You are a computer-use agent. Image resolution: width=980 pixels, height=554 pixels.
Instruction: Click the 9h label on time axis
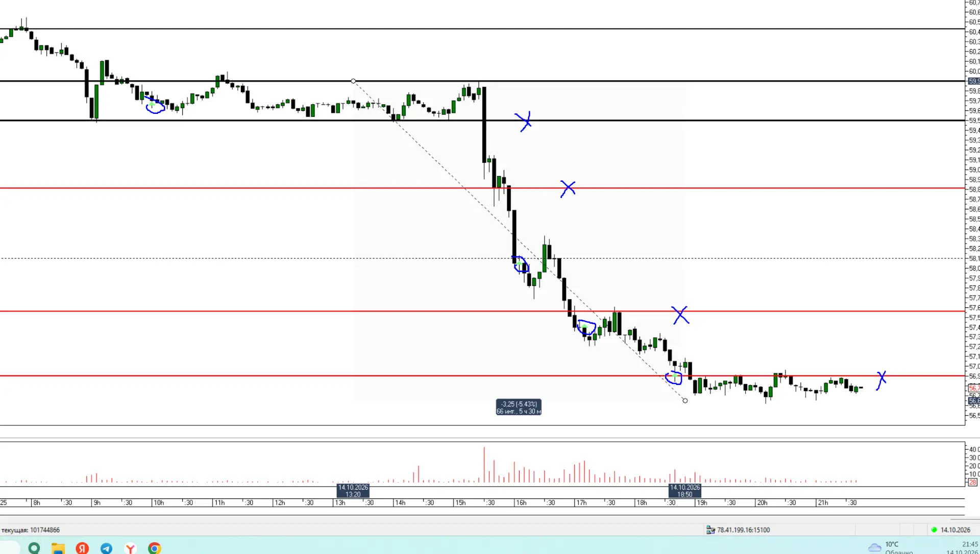point(97,503)
